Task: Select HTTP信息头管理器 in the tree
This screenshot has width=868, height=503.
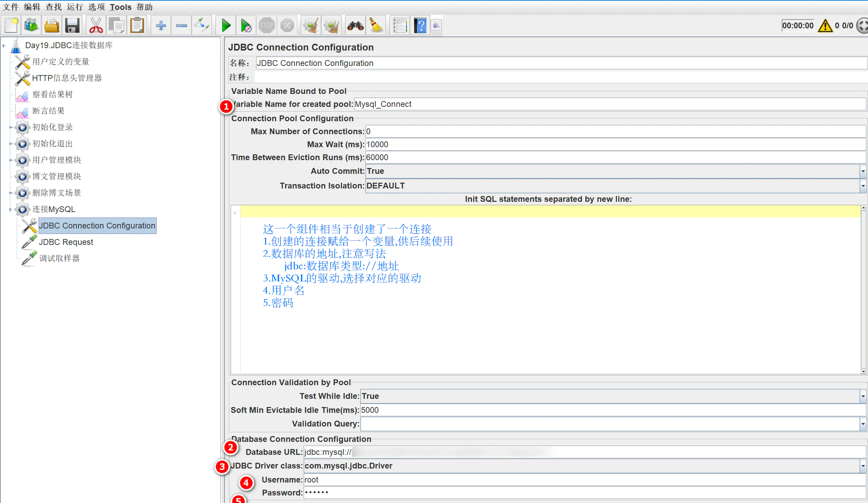Action: tap(67, 78)
